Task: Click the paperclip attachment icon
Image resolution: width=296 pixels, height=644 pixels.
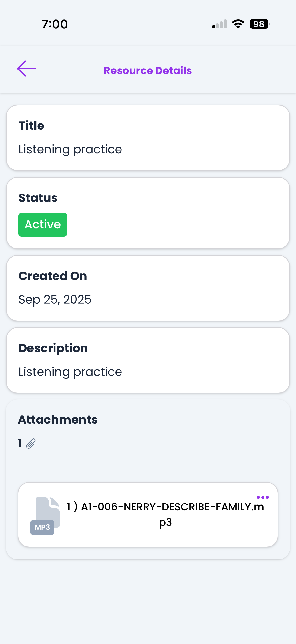Action: click(31, 444)
